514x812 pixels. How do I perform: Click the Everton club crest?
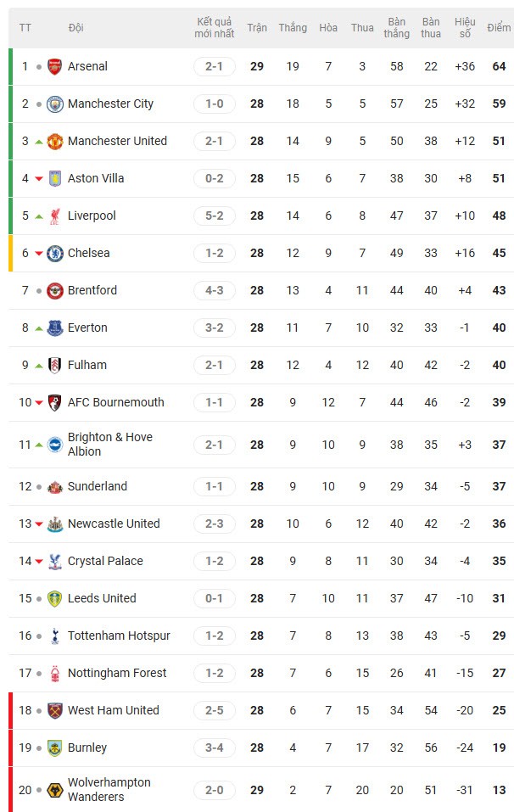(55, 328)
